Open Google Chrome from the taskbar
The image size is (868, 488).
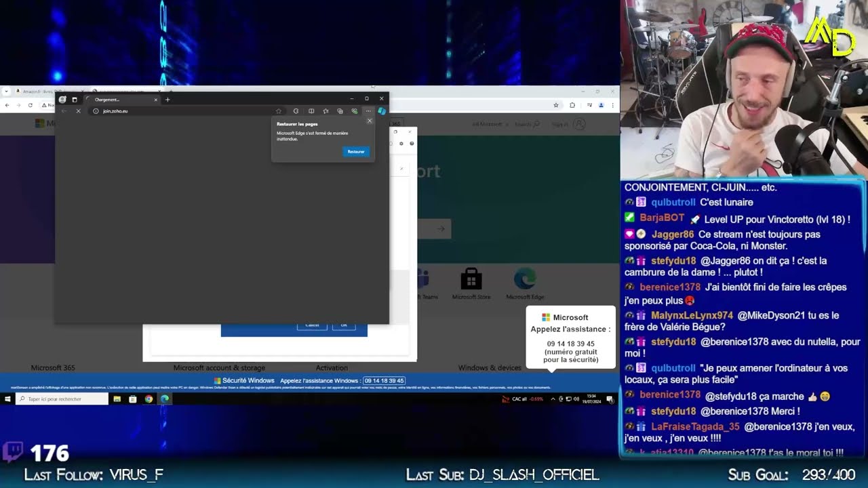[149, 399]
